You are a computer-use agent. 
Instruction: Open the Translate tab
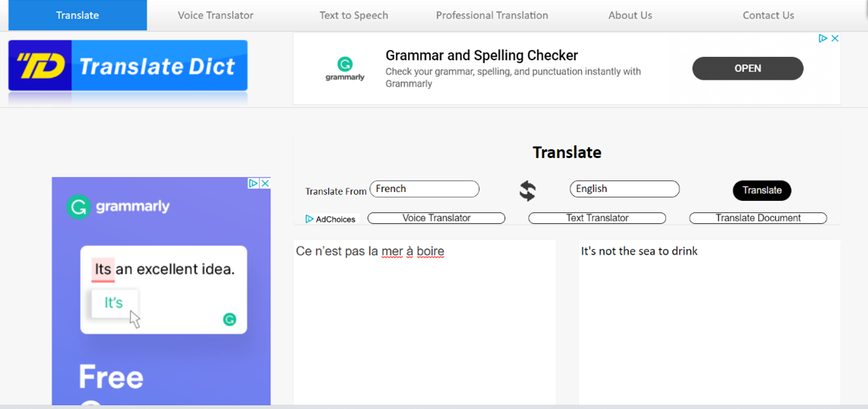click(x=77, y=15)
